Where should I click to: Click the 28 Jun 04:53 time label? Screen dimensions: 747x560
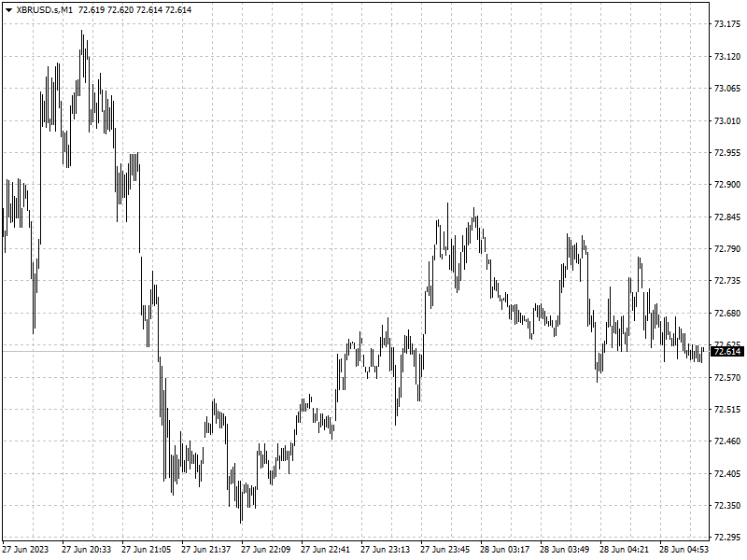click(x=684, y=550)
